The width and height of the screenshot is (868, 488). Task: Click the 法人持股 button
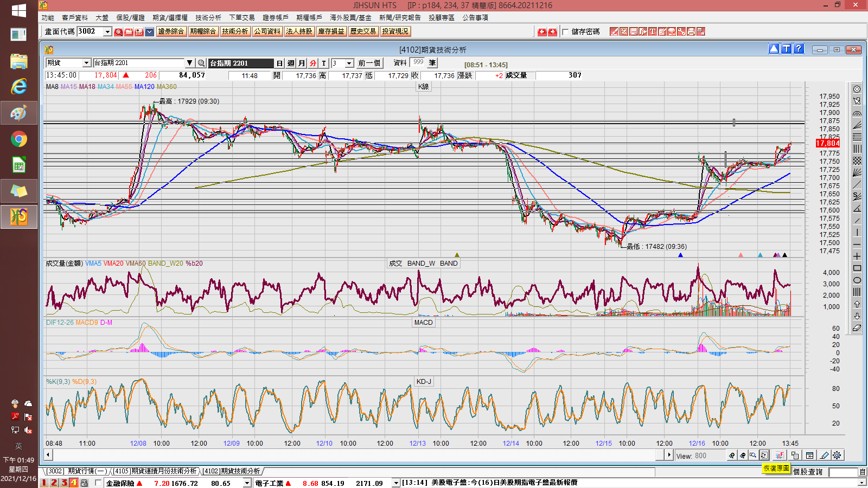[x=299, y=31]
